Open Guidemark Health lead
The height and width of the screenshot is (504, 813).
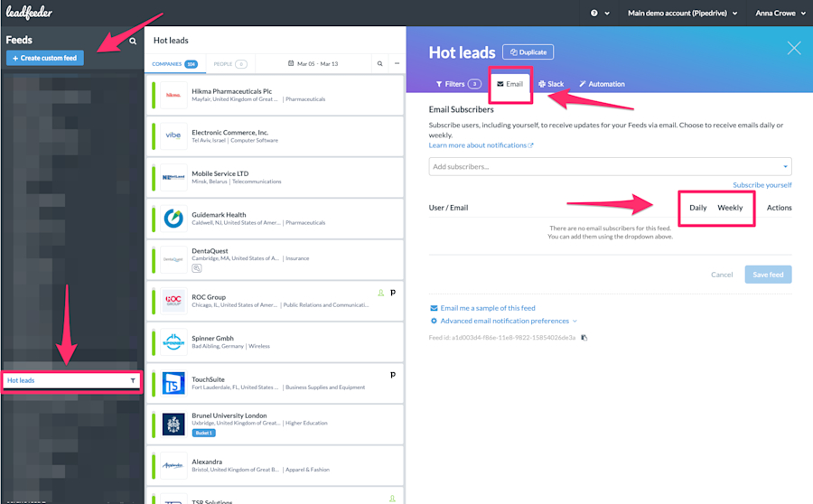click(276, 219)
